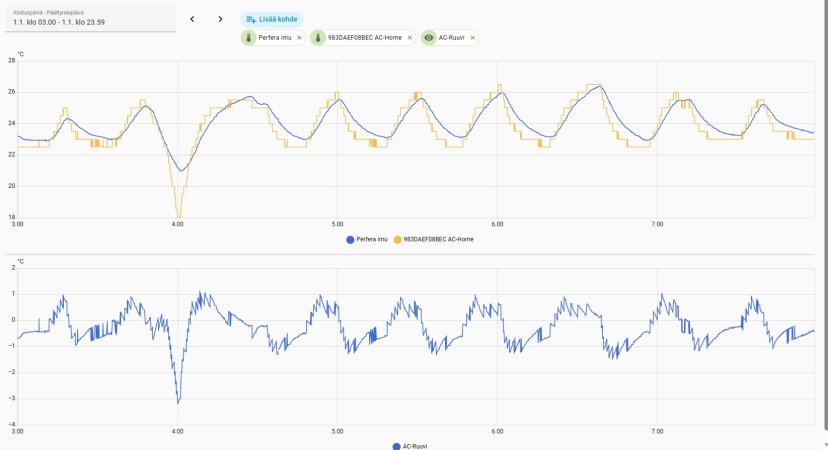The height and width of the screenshot is (450, 828).
Task: Go to the previous date range
Action: pos(192,19)
